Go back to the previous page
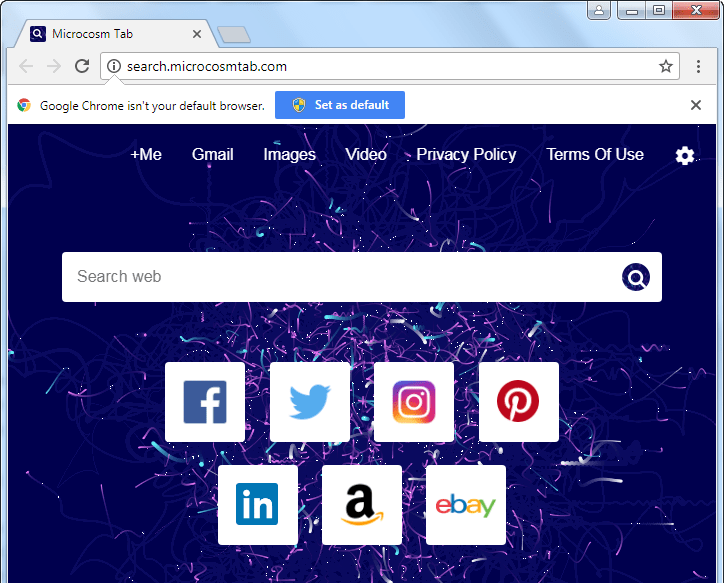Viewport: 724px width, 583px height. [x=26, y=66]
